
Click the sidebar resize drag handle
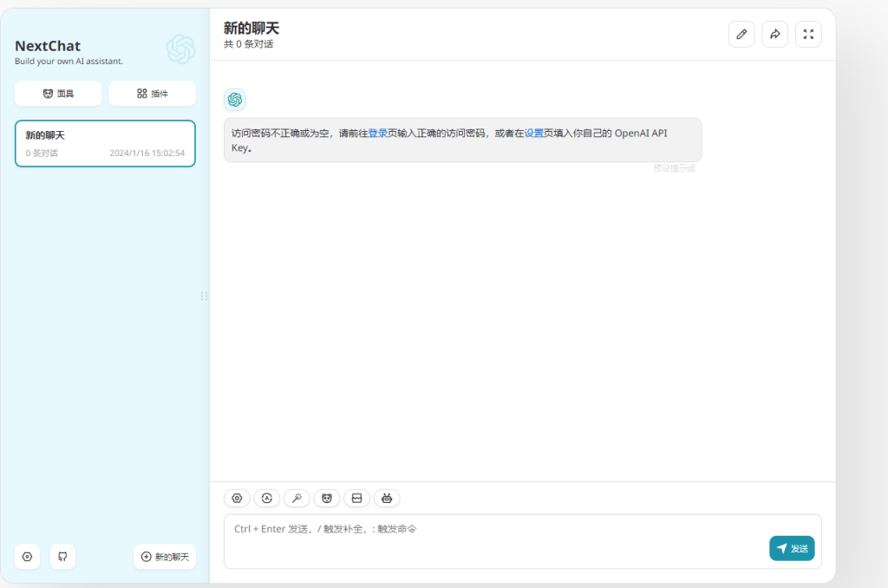coord(205,296)
